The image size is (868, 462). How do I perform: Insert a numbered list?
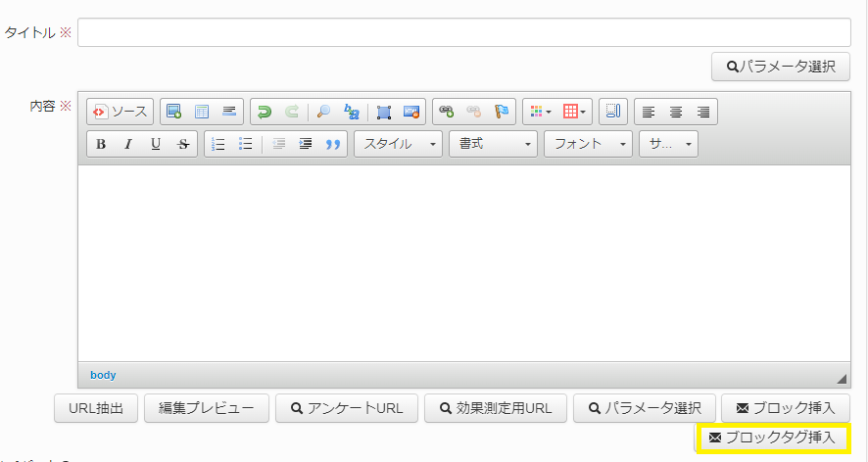(218, 144)
